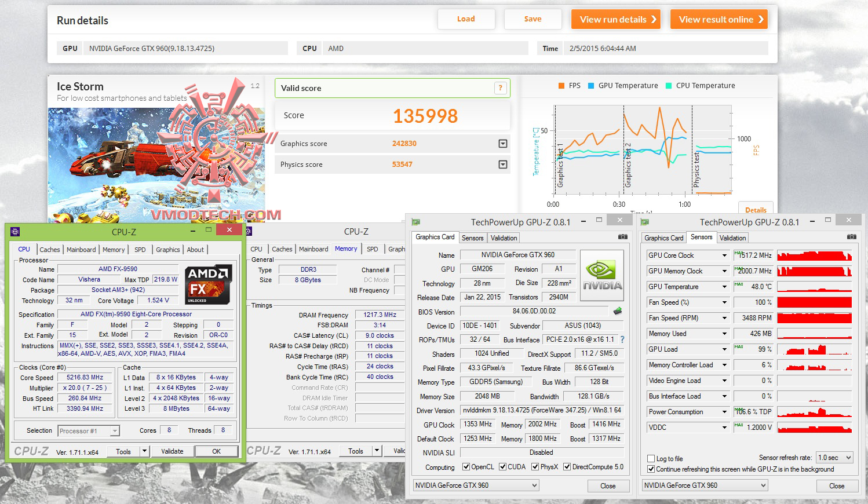Open the Power Consumption sensor dropdown

(x=724, y=412)
